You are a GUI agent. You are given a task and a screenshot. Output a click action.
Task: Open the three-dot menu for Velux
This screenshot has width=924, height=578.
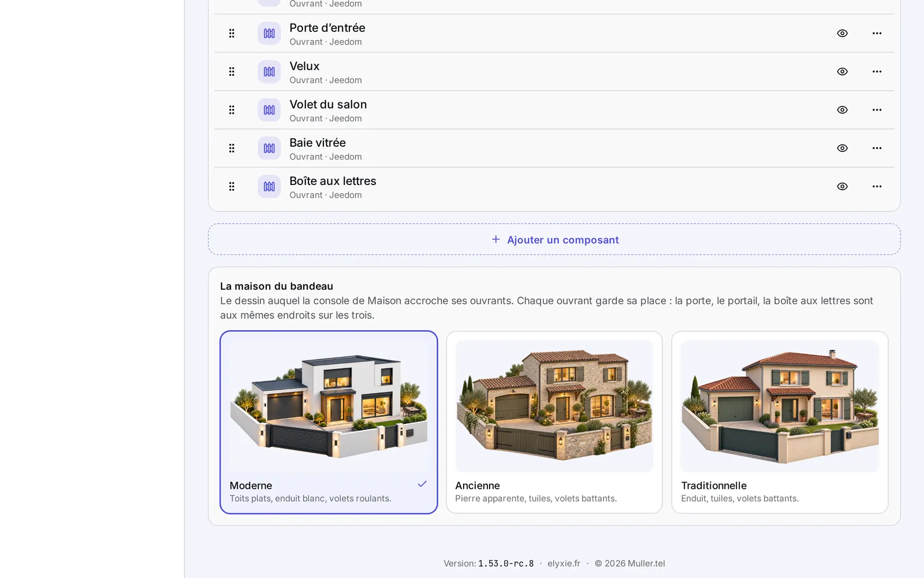[877, 72]
